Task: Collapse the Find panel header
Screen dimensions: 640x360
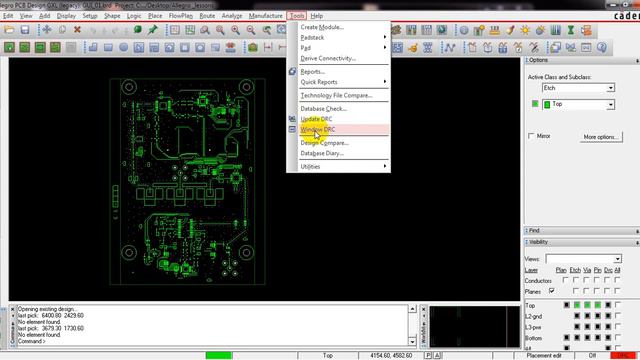Action: 582,231
